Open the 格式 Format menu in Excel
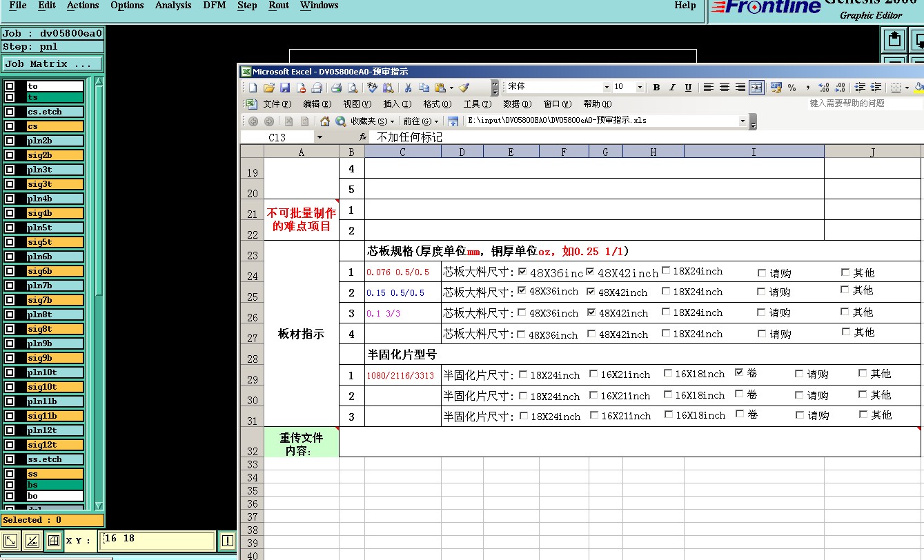 click(437, 104)
